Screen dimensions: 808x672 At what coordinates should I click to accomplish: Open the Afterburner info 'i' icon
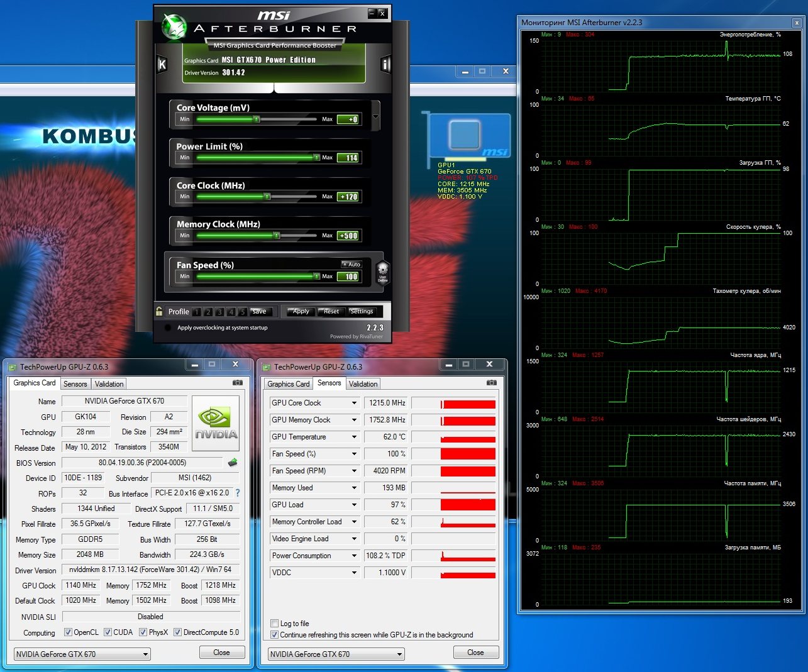[385, 64]
